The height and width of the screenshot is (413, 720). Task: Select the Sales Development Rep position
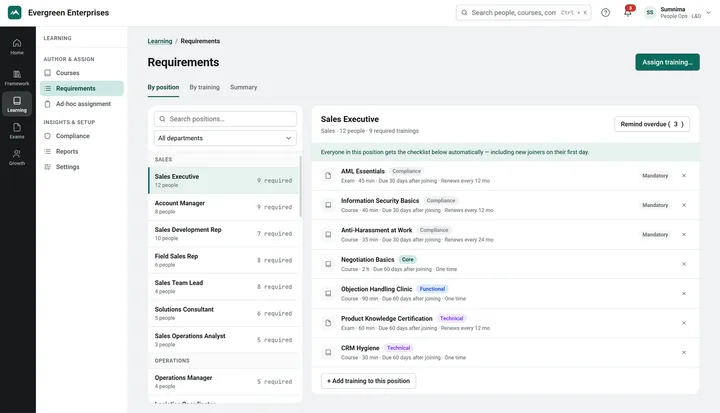point(223,233)
